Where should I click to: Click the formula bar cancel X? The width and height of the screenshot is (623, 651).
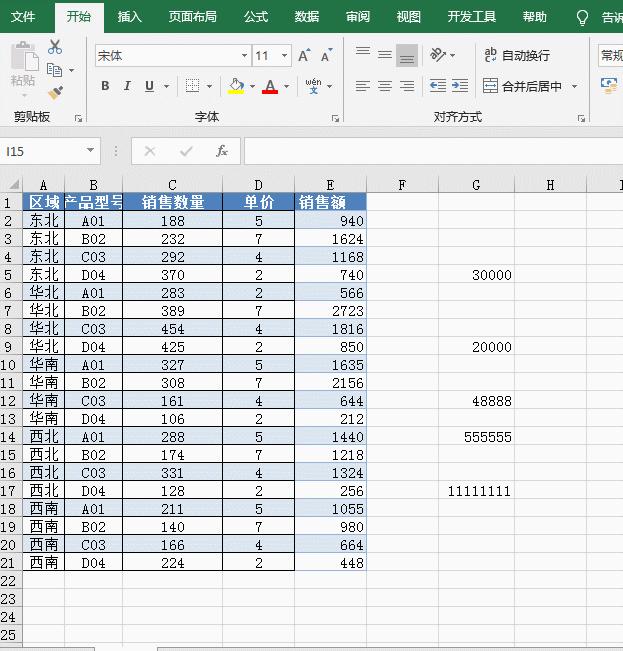pyautogui.click(x=150, y=151)
